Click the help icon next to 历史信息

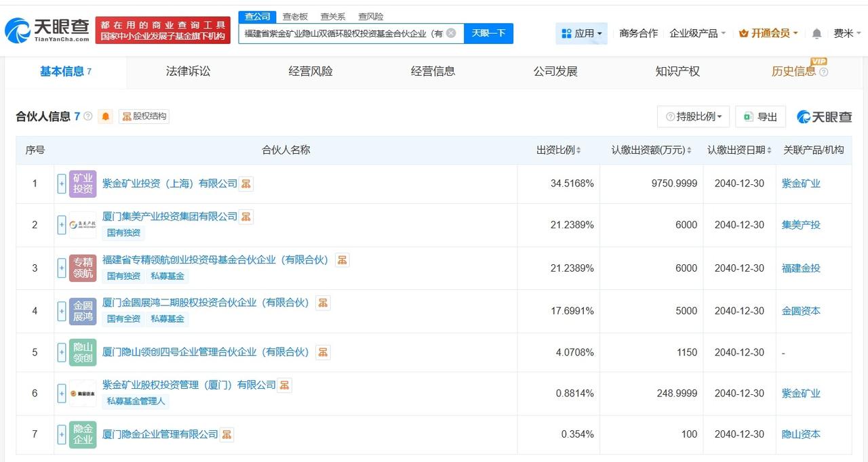[824, 72]
